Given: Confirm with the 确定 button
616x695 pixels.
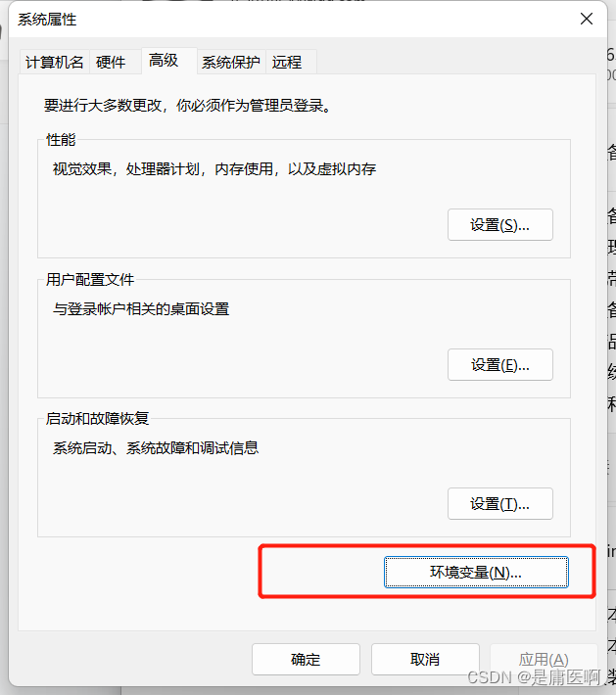Looking at the screenshot, I should 306,659.
